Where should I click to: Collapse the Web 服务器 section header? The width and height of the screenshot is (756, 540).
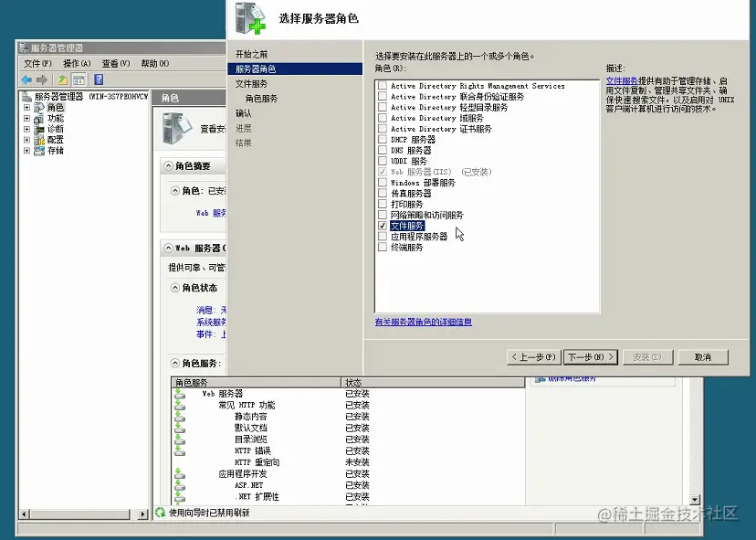click(168, 248)
